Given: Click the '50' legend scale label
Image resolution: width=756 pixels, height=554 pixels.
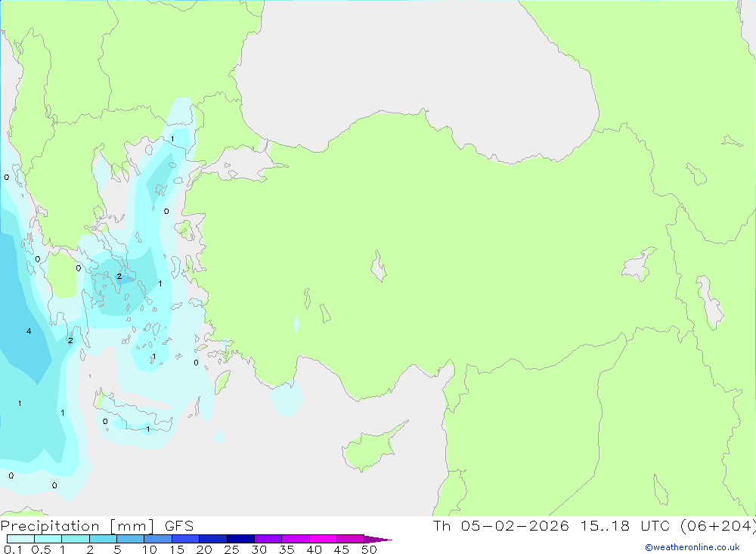Looking at the screenshot, I should 369,549.
